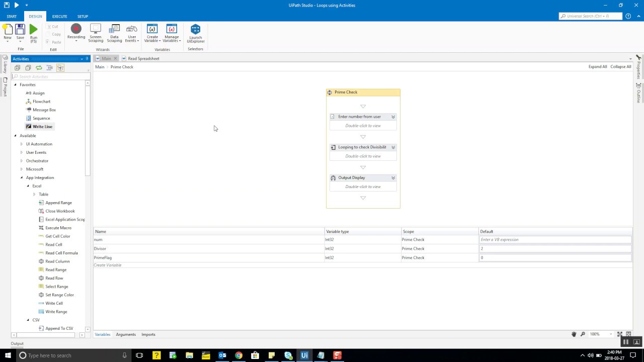This screenshot has width=644, height=362.
Task: Pin the Activities panel
Action: click(x=87, y=59)
